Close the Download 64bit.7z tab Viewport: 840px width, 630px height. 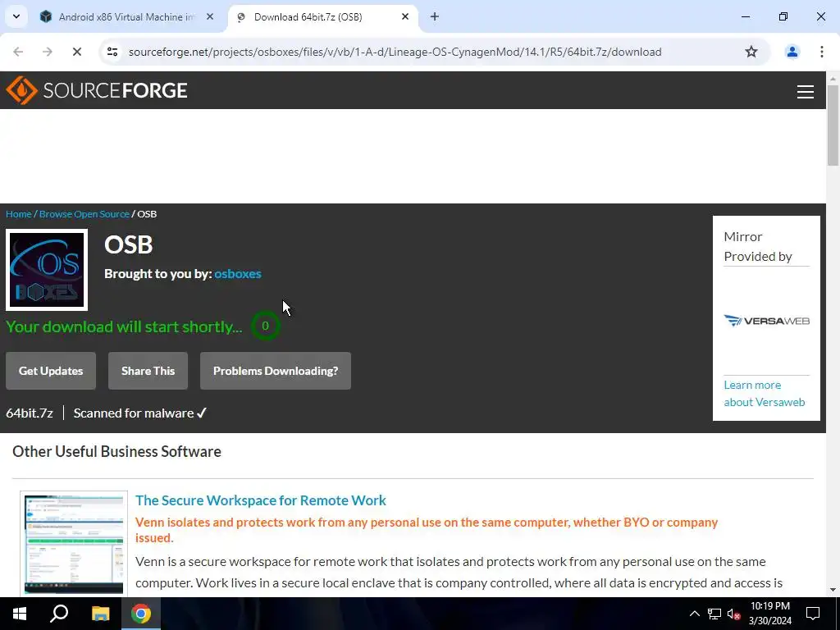(405, 17)
